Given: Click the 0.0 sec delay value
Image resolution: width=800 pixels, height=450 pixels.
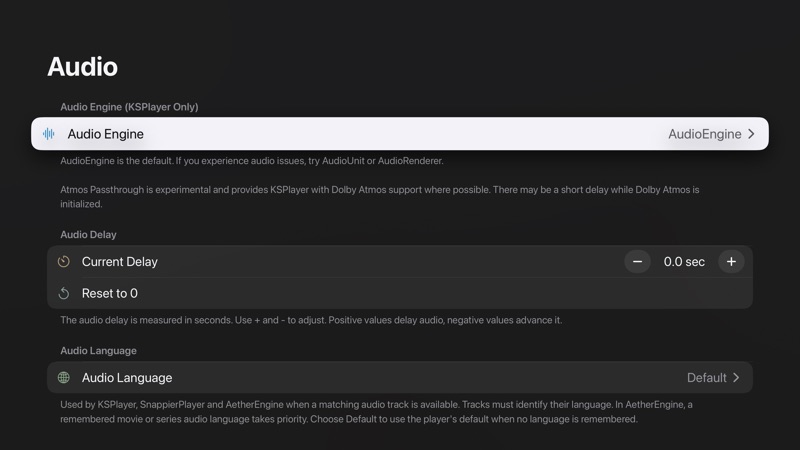Looking at the screenshot, I should tap(684, 262).
